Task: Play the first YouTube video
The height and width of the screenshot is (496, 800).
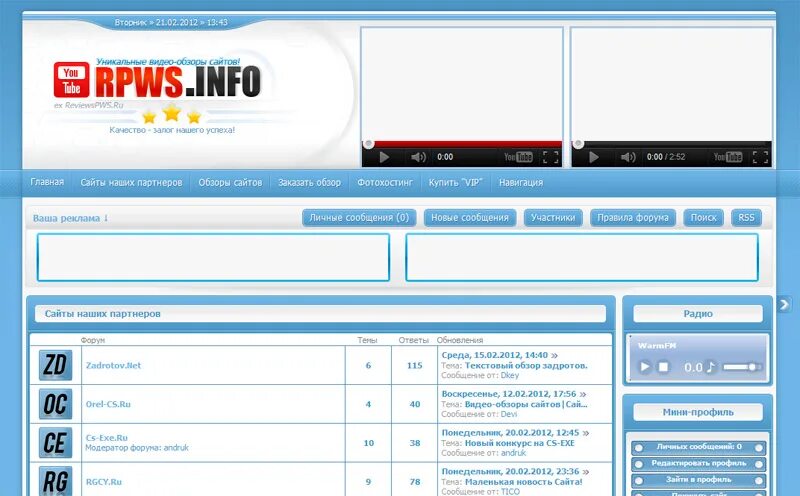Action: tap(384, 157)
